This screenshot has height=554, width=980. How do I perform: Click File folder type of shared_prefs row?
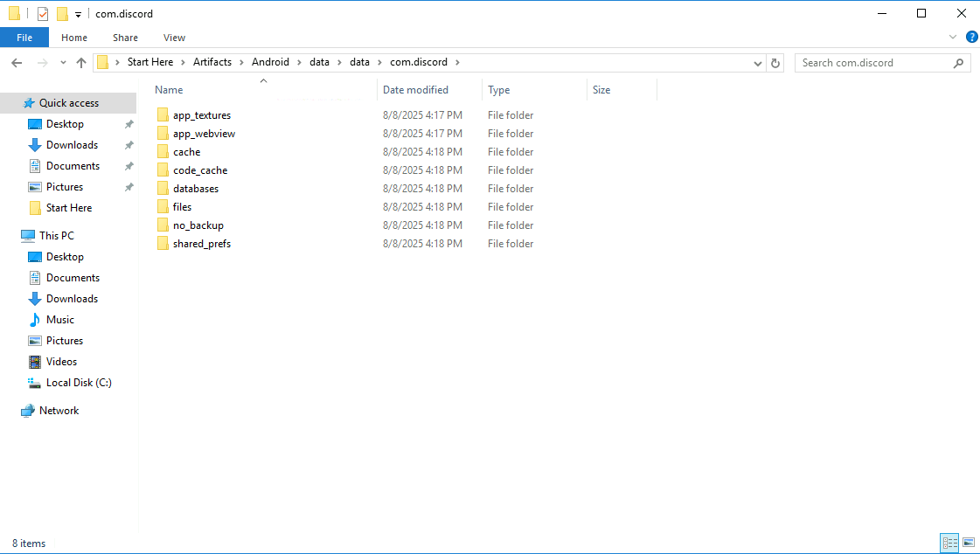point(511,244)
